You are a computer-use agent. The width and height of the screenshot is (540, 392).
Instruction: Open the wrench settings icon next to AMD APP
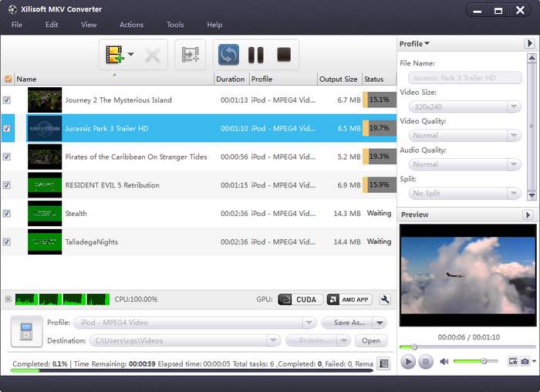[385, 299]
